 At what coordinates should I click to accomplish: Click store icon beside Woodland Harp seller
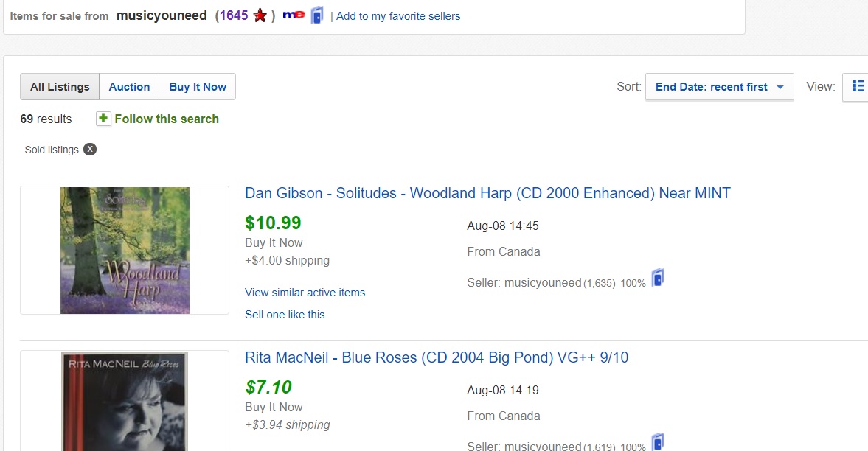[658, 279]
